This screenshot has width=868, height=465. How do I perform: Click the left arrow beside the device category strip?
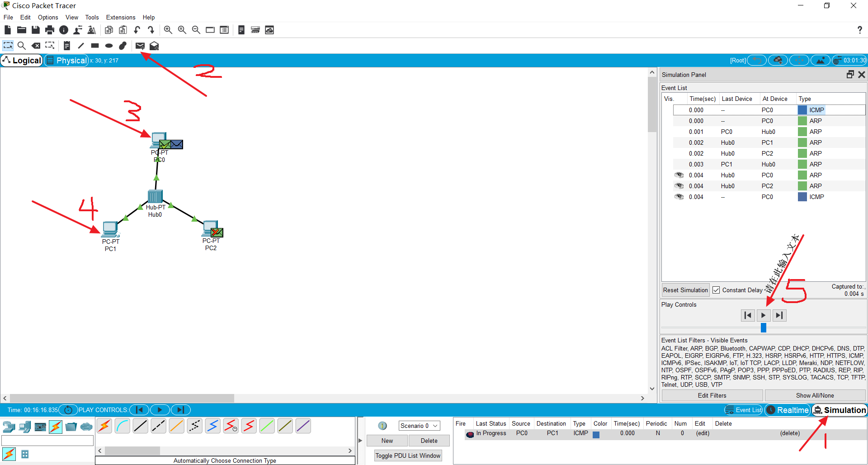pos(99,451)
